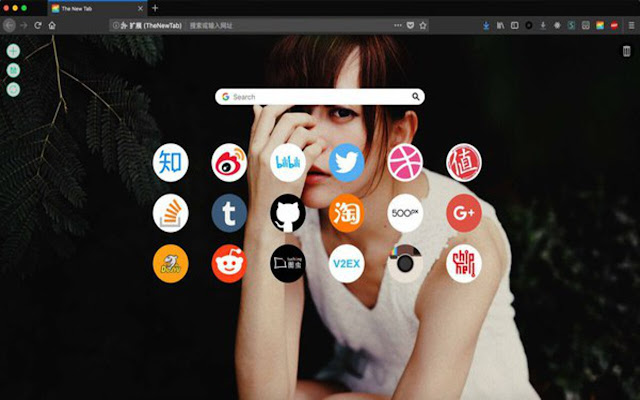Open the browser hamburger menu

tap(631, 25)
